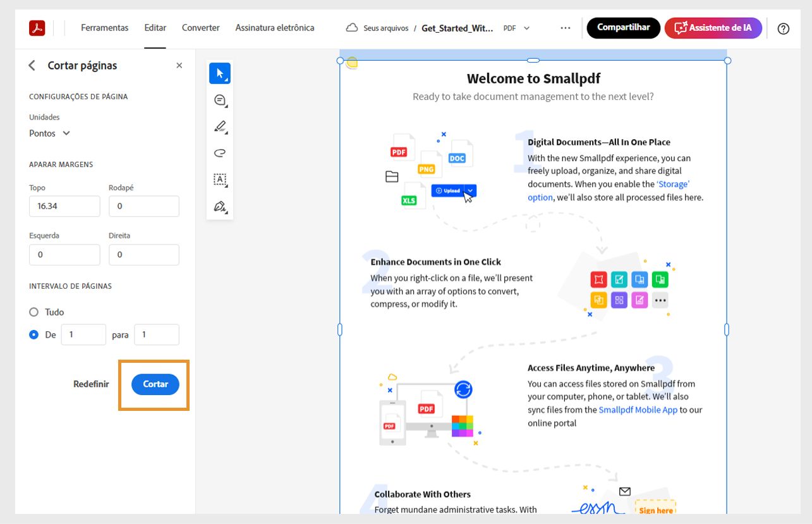Focus the Direita margin field
The image size is (812, 524).
coord(144,255)
